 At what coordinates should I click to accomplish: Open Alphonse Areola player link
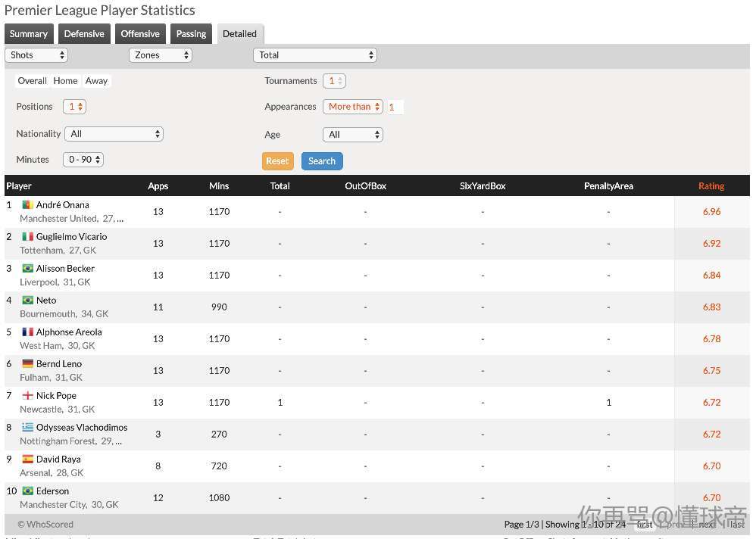pos(69,332)
